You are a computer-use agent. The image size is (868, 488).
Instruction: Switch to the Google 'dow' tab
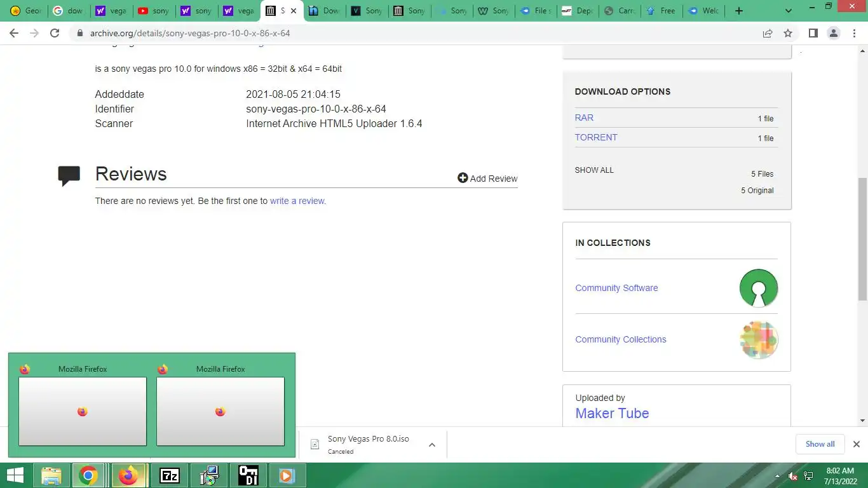[68, 11]
